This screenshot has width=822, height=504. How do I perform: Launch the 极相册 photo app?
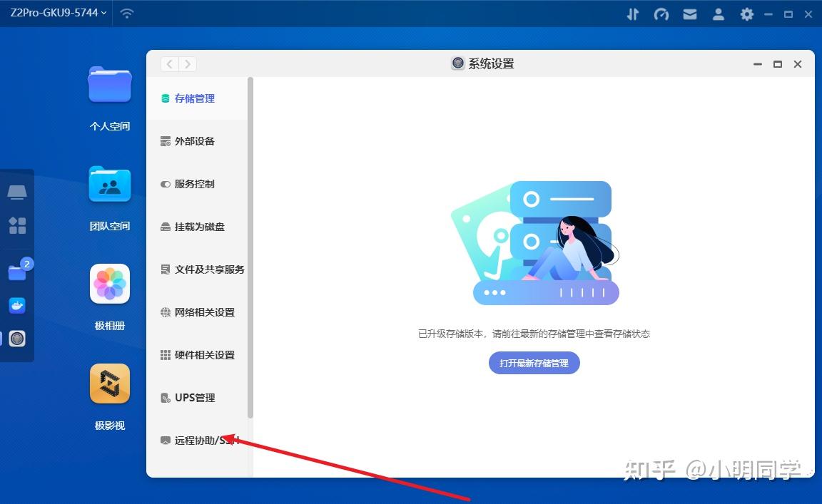[x=110, y=284]
